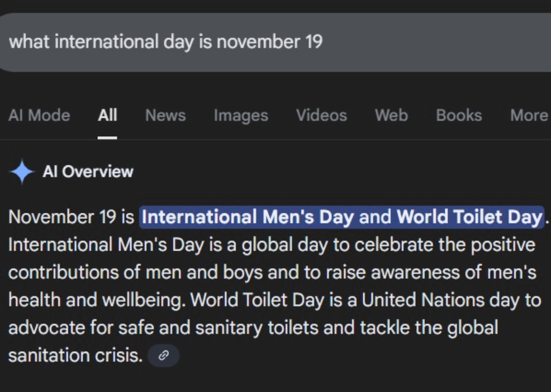Viewport: 551px width, 392px height.
Task: Switch to the AI Mode tab
Action: 39,115
